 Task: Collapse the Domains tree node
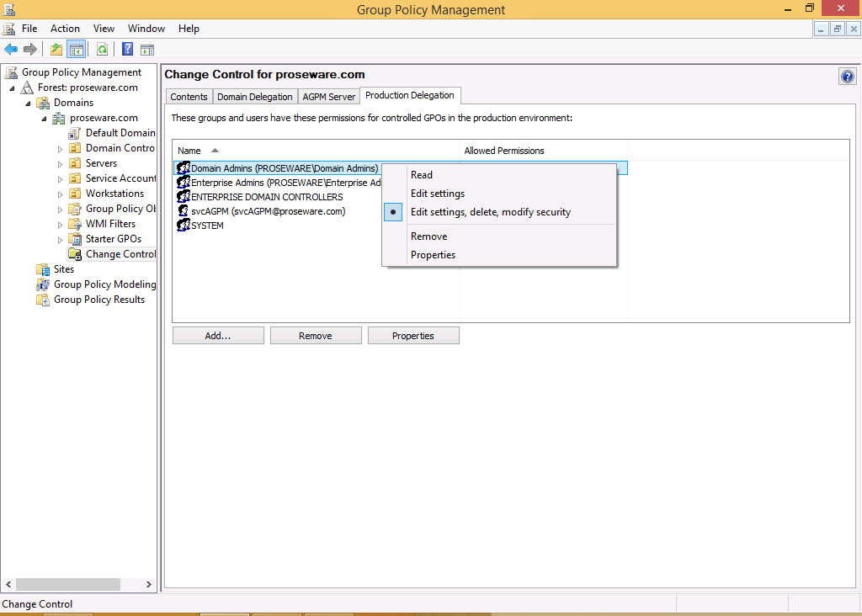tap(28, 104)
